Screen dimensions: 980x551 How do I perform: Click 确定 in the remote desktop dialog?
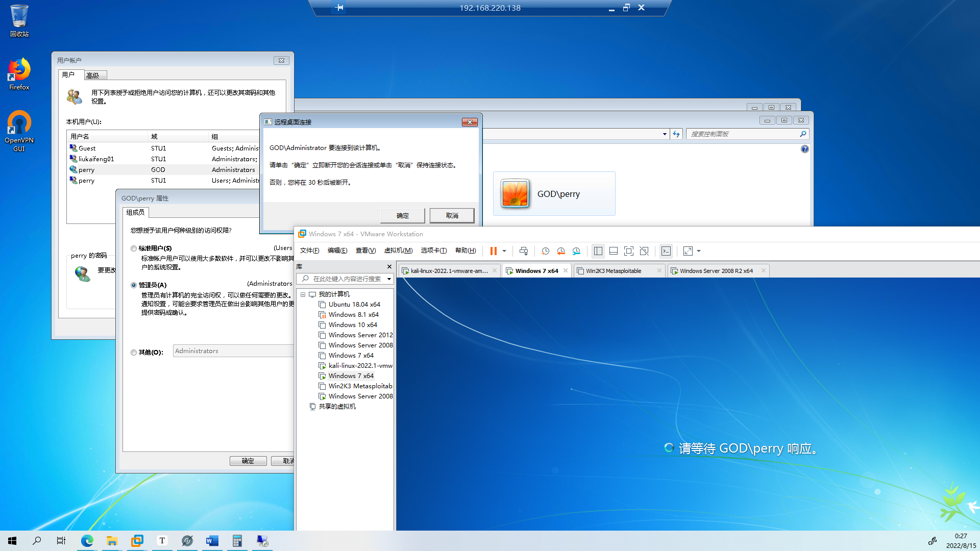pos(403,216)
